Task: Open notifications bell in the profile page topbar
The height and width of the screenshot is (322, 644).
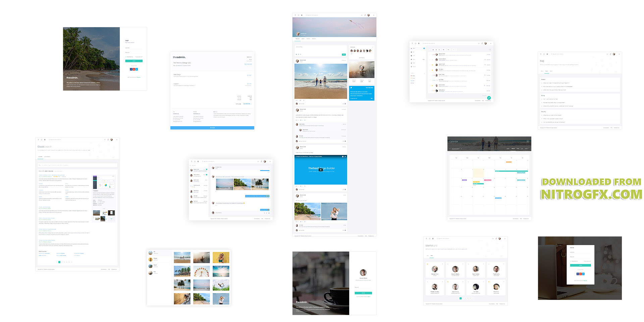Action: pyautogui.click(x=365, y=15)
